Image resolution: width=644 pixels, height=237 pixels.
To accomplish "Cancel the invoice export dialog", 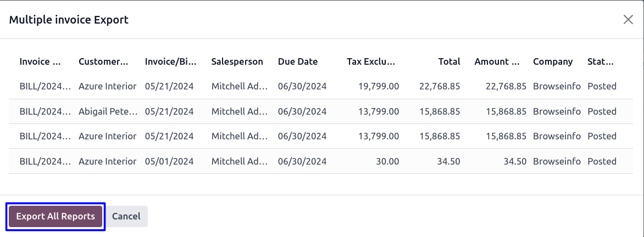I will tap(126, 216).
